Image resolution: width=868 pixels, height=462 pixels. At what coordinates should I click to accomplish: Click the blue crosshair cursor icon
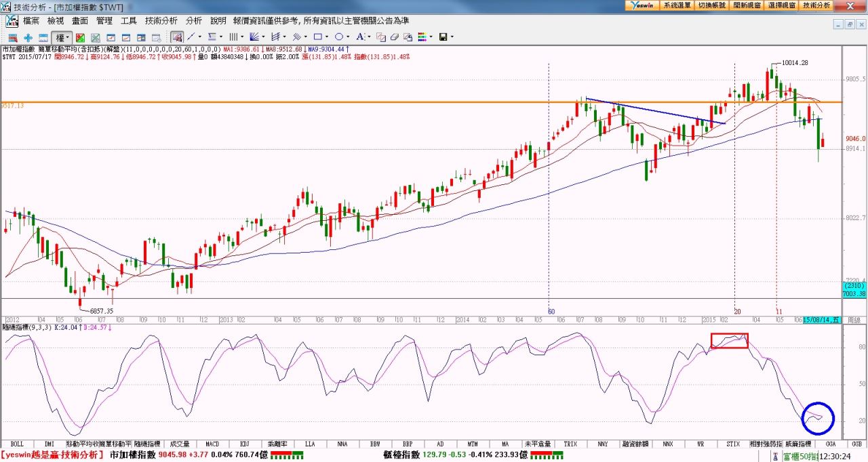pyautogui.click(x=28, y=37)
